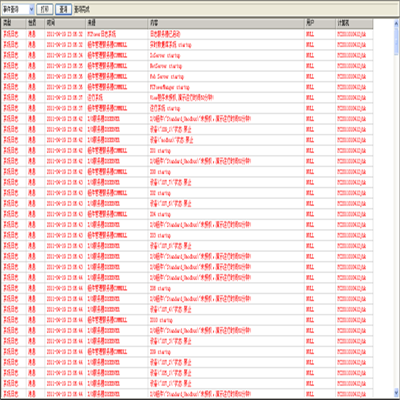The width and height of the screenshot is (400, 400).
Task: Click the first (类型) column header
Action: tap(14, 23)
